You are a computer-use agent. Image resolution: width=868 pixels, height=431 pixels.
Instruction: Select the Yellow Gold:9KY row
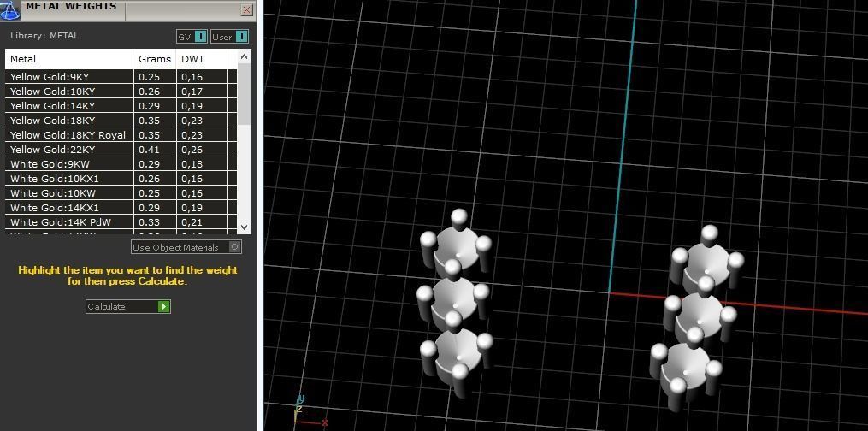121,77
